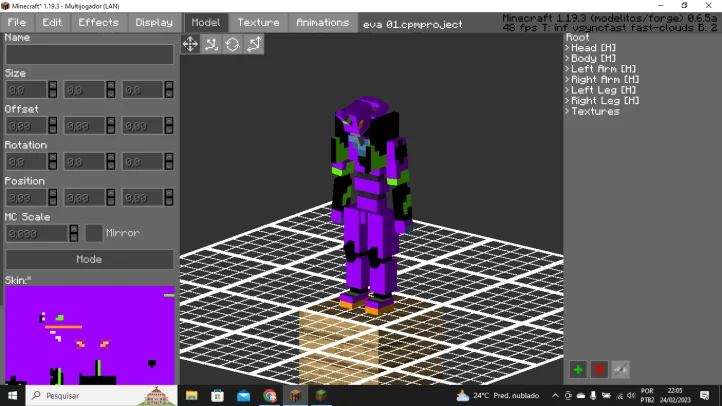Screen dimensions: 722x406
Task: Select the Root tree item
Action: (x=577, y=37)
